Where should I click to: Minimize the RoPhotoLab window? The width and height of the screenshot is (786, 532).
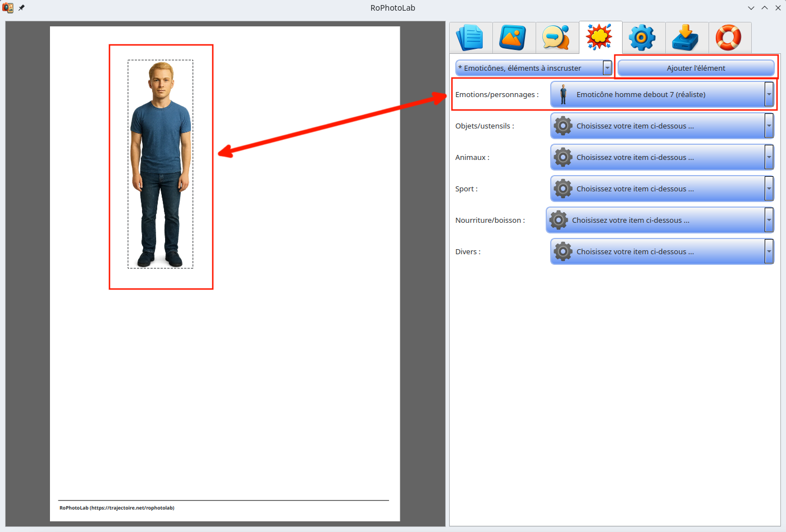click(751, 8)
